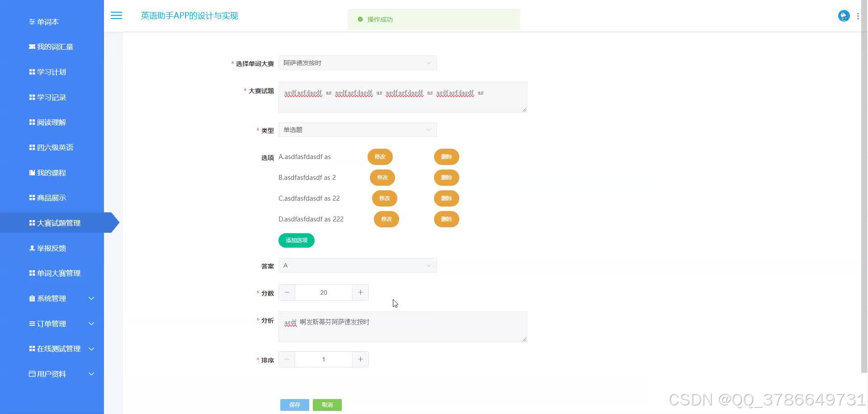Click the 我的课程 sidebar icon
This screenshot has width=868, height=414.
click(x=32, y=173)
